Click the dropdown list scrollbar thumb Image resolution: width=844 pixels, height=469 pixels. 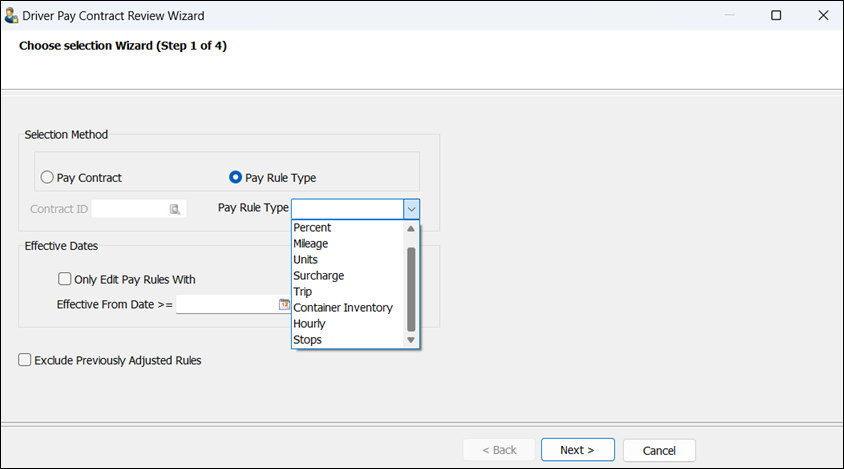tap(410, 288)
